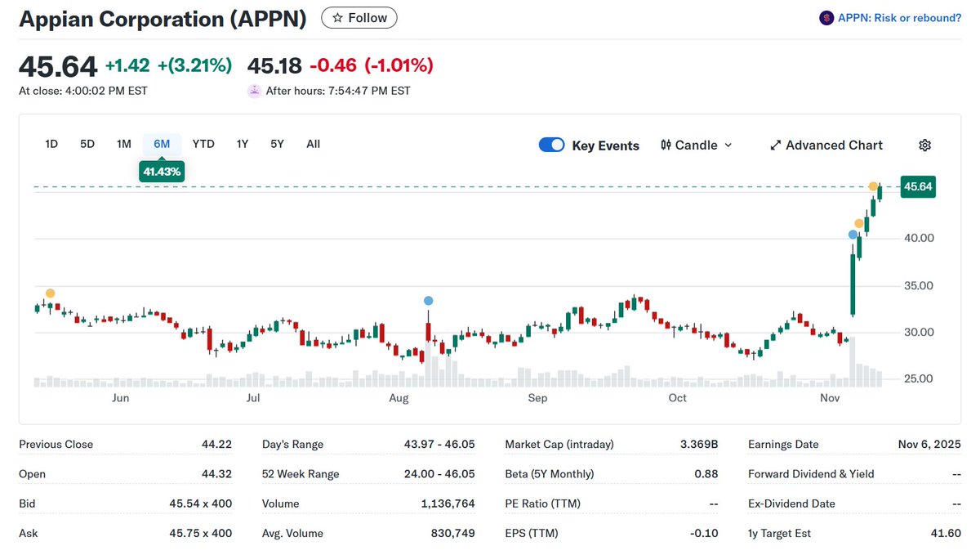The image size is (980, 555).
Task: Click the +1.42 +(3.21%) change text
Action: tap(168, 65)
